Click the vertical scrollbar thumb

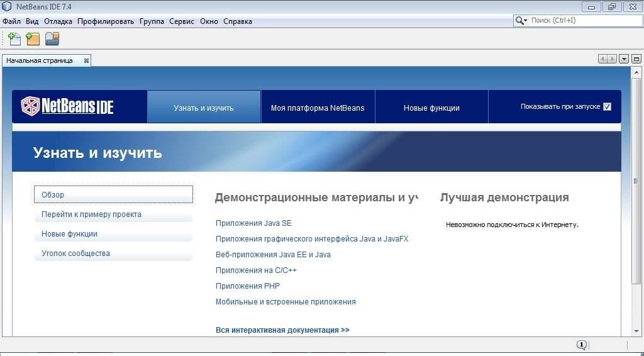coord(636,181)
